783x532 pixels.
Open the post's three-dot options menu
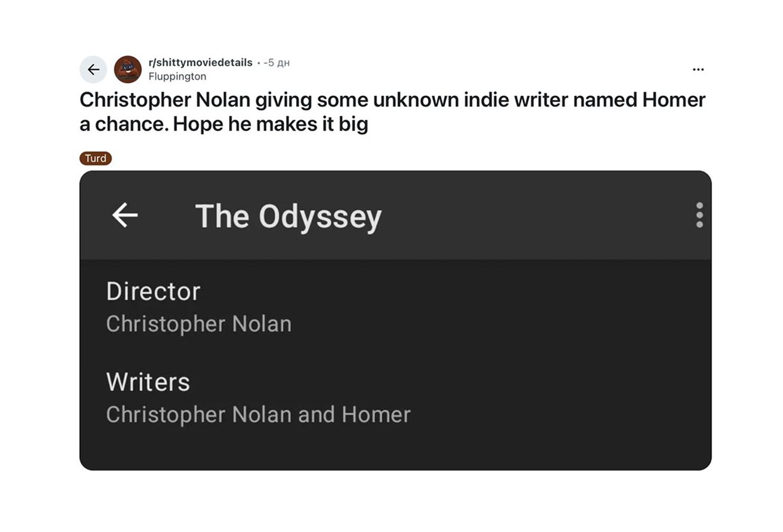[698, 70]
